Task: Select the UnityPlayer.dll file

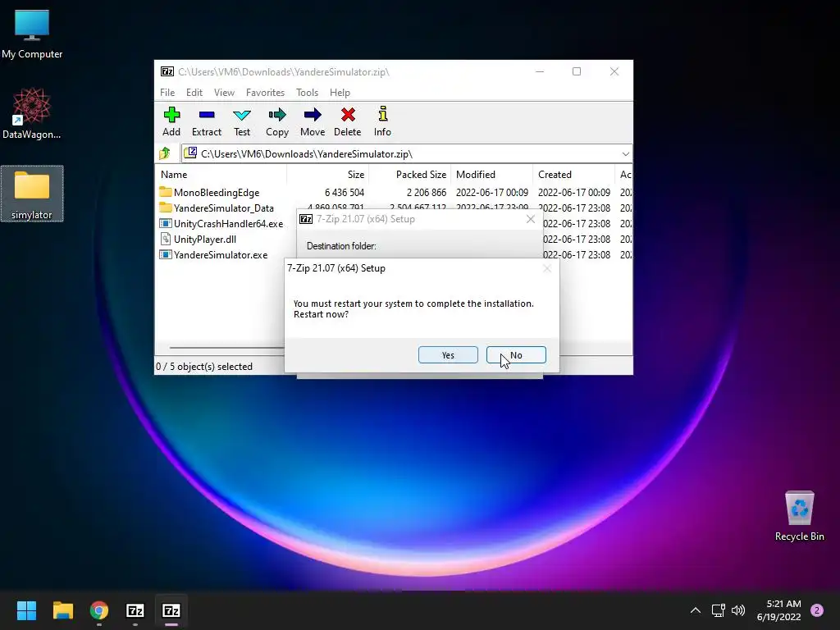Action: (204, 239)
